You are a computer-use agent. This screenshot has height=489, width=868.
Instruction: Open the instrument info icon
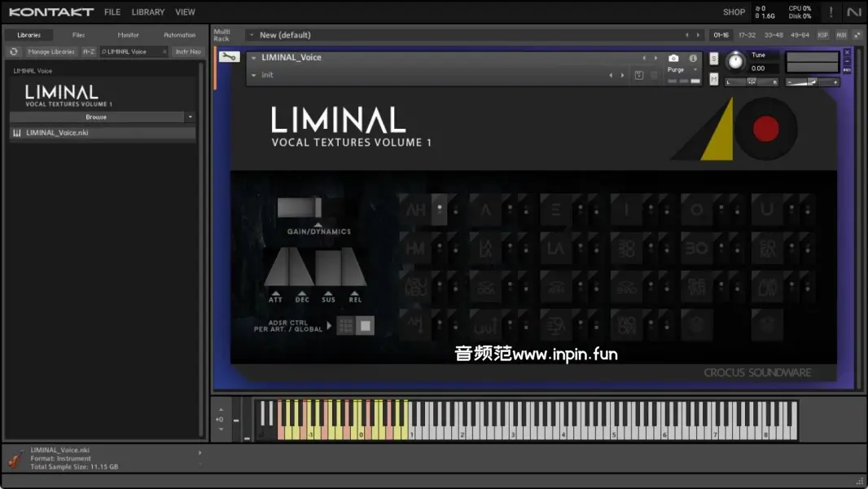click(x=692, y=58)
